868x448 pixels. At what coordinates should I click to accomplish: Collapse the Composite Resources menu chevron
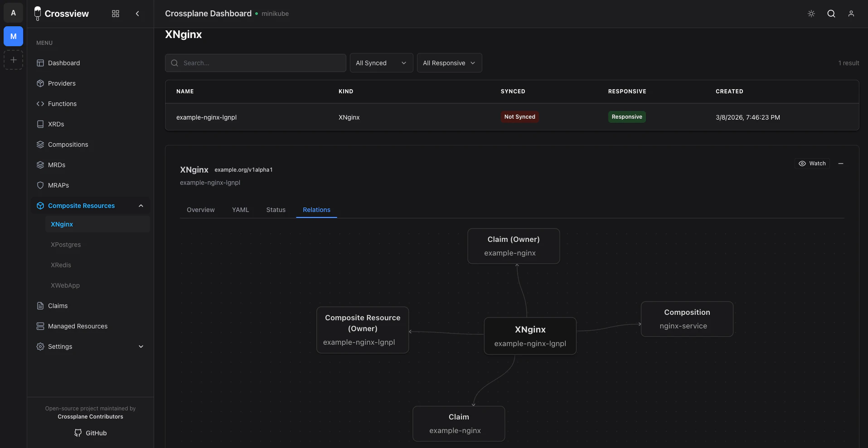tap(141, 206)
